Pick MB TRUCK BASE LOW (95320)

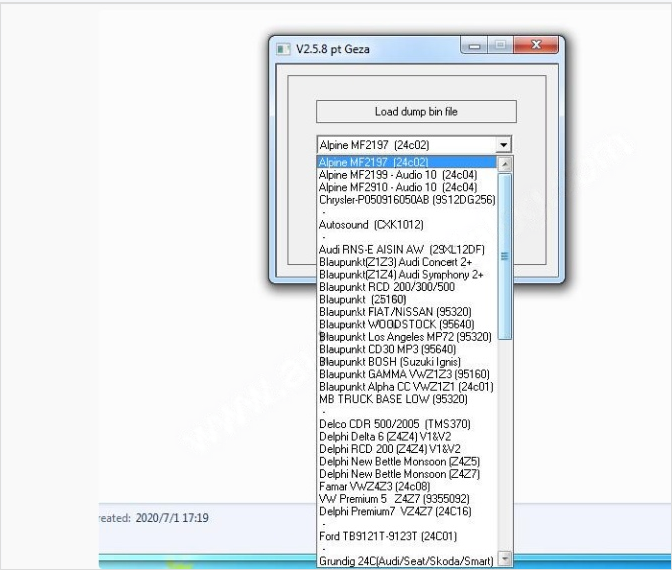(407, 399)
